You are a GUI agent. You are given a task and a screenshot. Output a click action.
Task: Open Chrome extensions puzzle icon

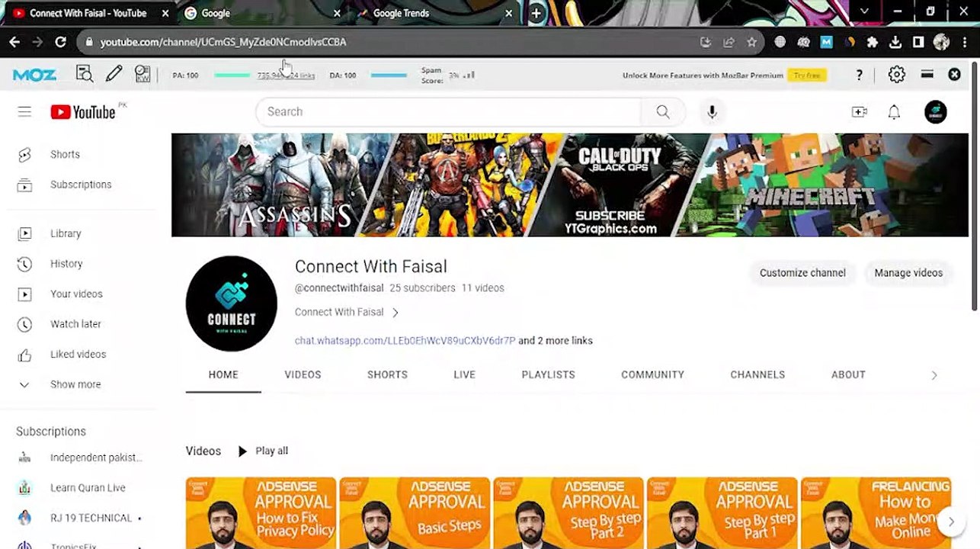click(872, 42)
